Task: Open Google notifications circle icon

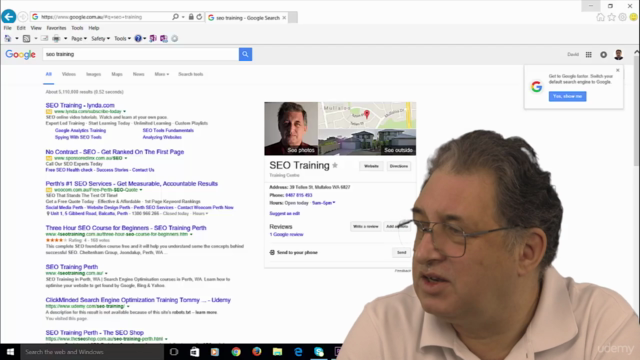Action: pos(603,55)
